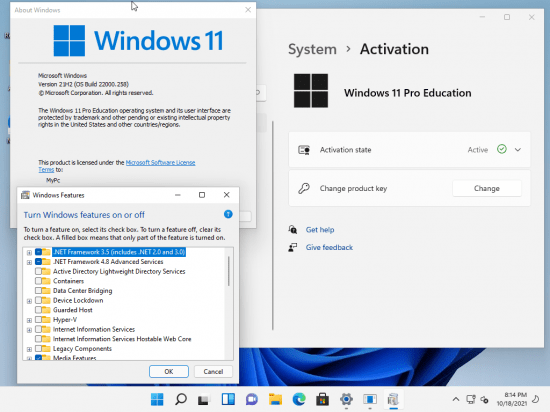
Task: Enable Active Directory Lightweight Directory Services
Action: pos(38,271)
